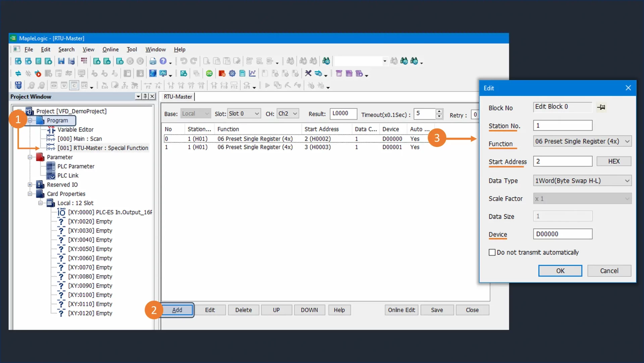Click the Add button
Image resolution: width=644 pixels, height=363 pixels.
click(x=177, y=310)
